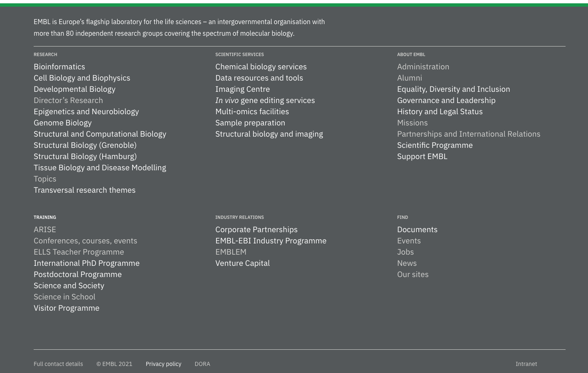The height and width of the screenshot is (373, 588).
Task: Open Director's Research link
Action: 68,100
